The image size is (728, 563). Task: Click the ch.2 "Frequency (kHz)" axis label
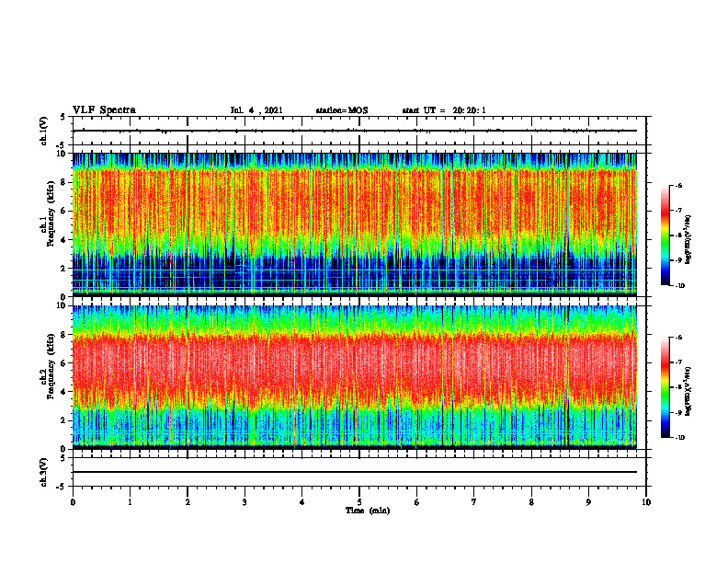pyautogui.click(x=51, y=365)
